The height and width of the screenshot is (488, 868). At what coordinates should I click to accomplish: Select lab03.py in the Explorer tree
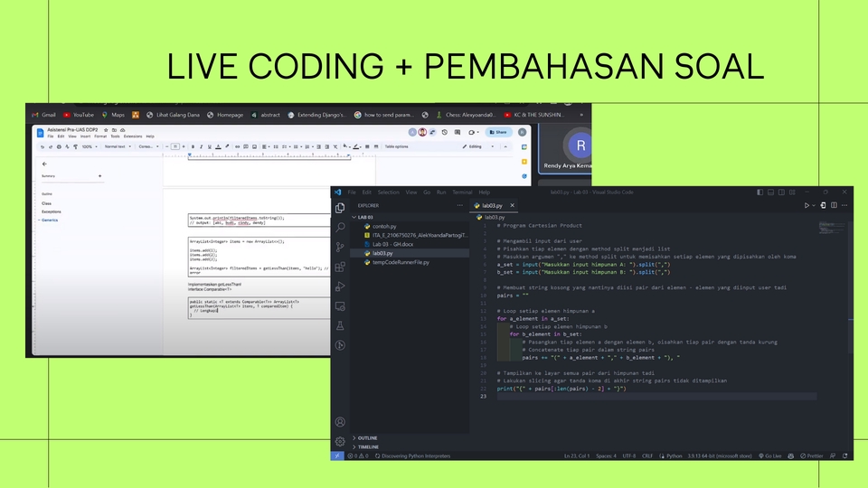[x=410, y=253]
